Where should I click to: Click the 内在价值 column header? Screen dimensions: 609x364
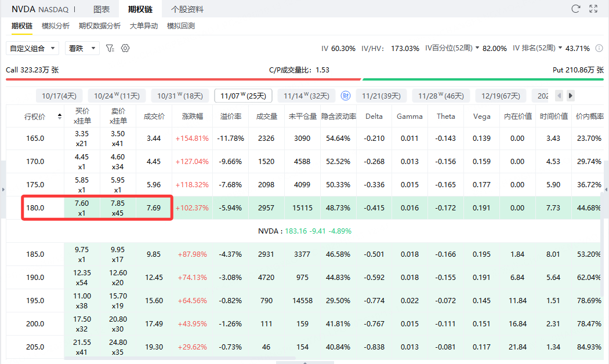coord(518,117)
